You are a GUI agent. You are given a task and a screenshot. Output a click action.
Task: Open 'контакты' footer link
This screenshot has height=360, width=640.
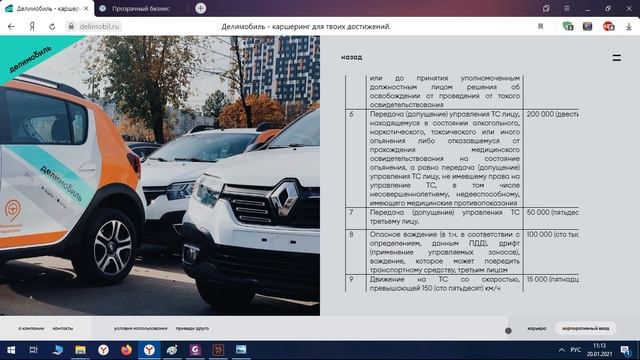63,328
